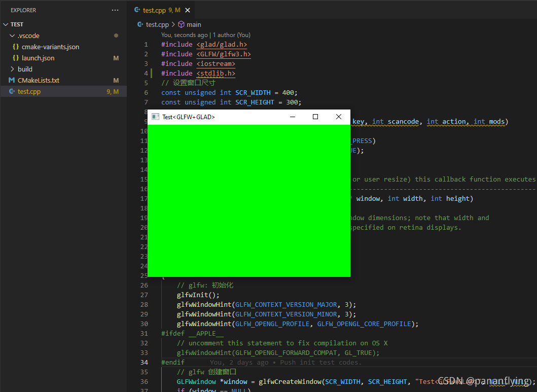The height and width of the screenshot is (392, 537).
Task: Open launch.json in the explorer
Action: coord(38,58)
